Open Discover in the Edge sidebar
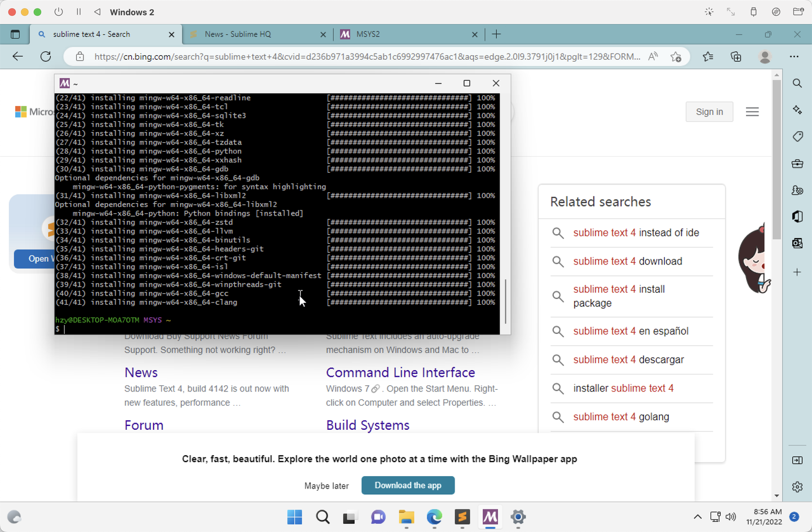Image resolution: width=812 pixels, height=532 pixels. pos(797,109)
